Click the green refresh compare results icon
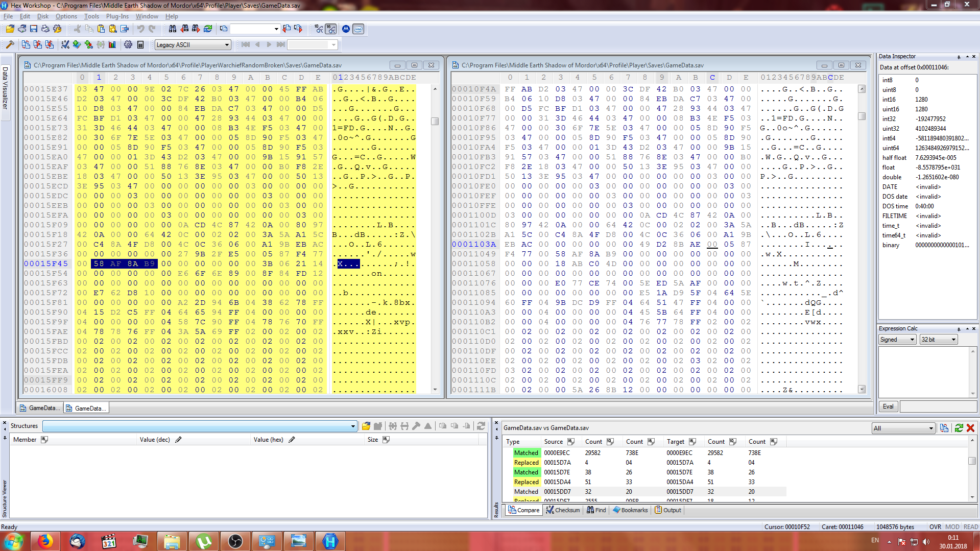The image size is (980, 551). pyautogui.click(x=959, y=428)
